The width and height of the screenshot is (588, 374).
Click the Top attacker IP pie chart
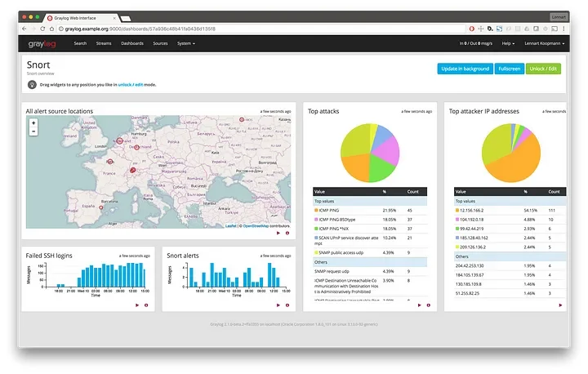click(511, 153)
